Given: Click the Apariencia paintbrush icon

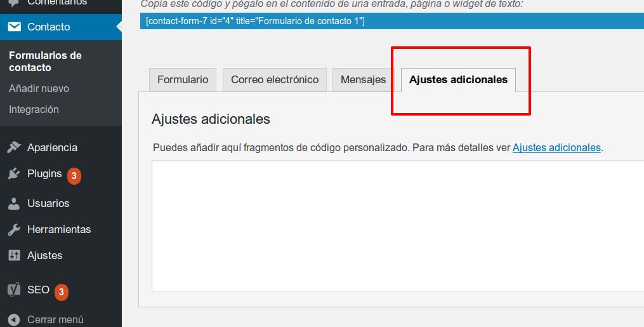Looking at the screenshot, I should tap(14, 147).
